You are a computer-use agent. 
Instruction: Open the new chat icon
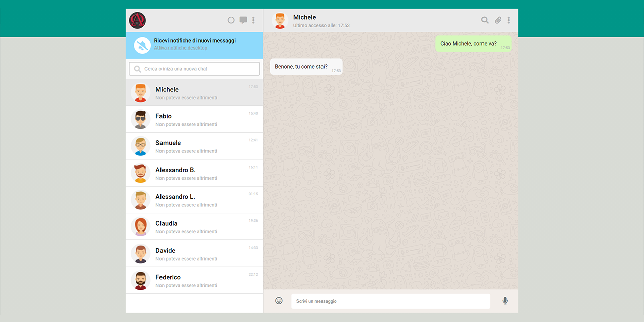pyautogui.click(x=243, y=20)
